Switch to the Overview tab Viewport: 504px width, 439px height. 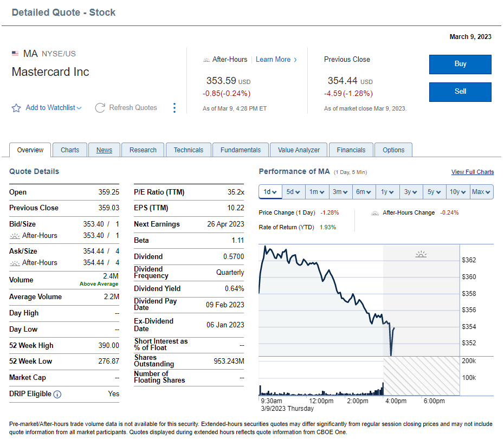(x=30, y=150)
